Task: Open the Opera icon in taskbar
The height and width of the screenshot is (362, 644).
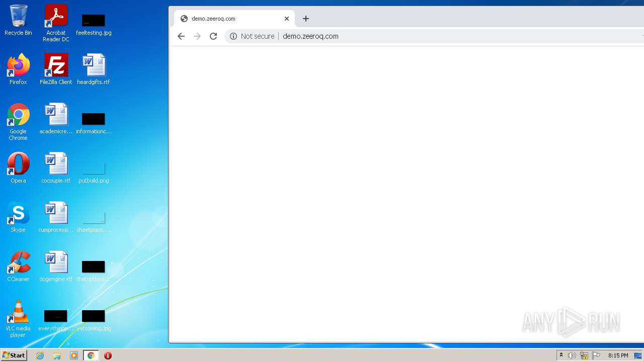Action: (108, 355)
